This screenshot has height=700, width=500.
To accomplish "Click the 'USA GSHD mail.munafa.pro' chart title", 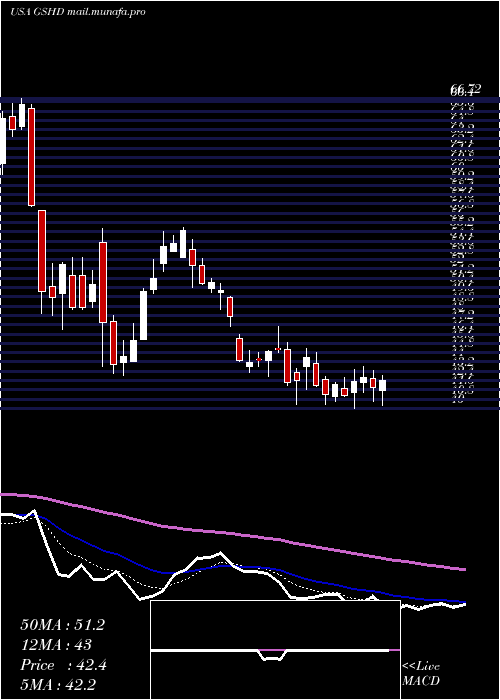I will click(78, 12).
